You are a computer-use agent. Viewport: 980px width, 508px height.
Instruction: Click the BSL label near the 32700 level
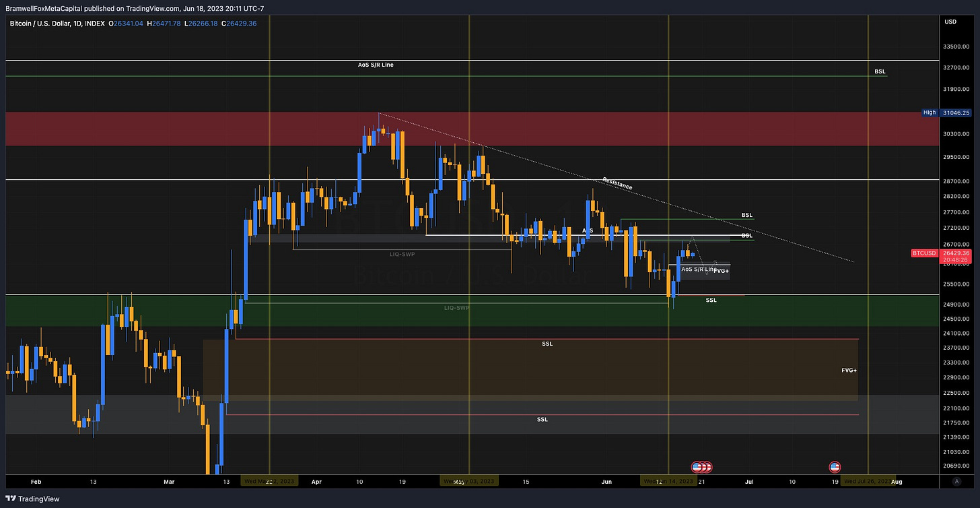point(880,71)
